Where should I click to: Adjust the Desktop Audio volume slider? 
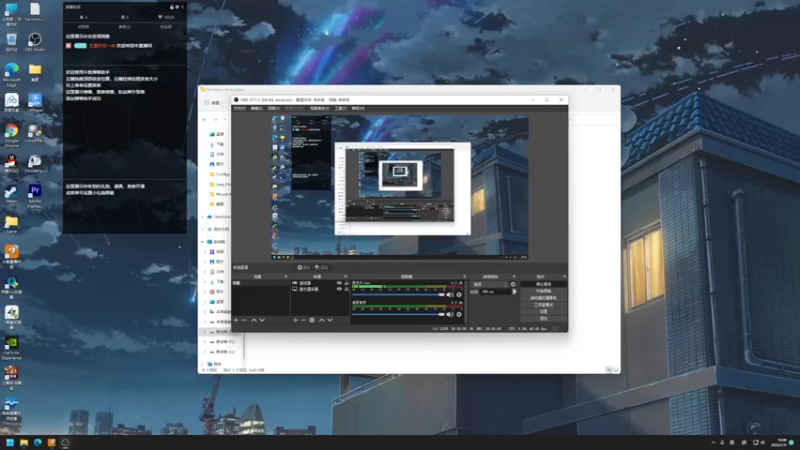click(398, 314)
